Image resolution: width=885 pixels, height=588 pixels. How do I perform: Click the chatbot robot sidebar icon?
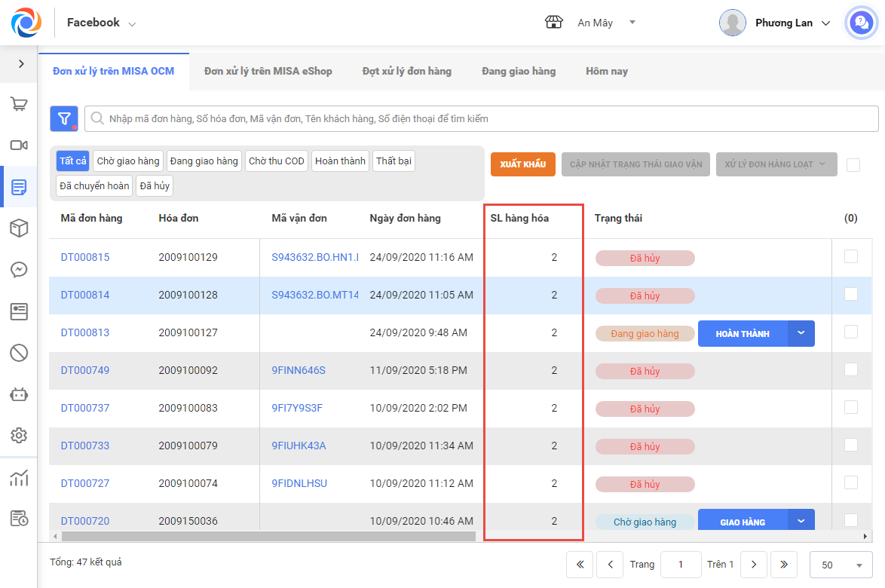click(x=19, y=394)
